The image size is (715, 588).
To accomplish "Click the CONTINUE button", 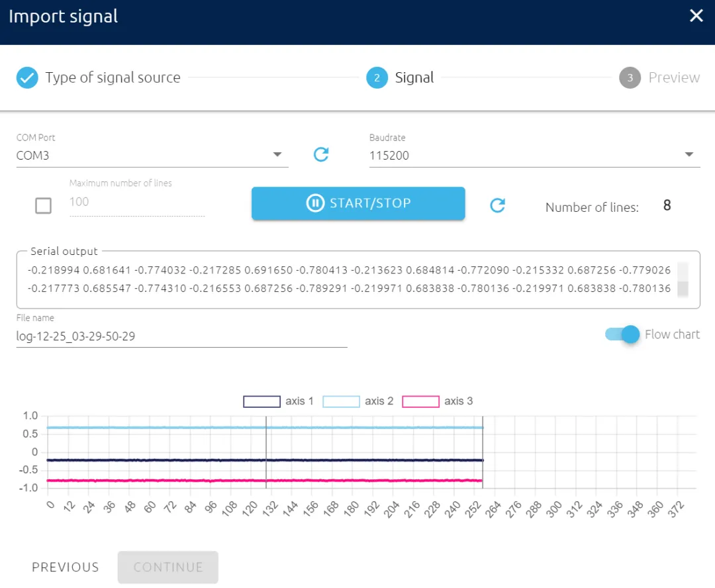I will [x=168, y=567].
